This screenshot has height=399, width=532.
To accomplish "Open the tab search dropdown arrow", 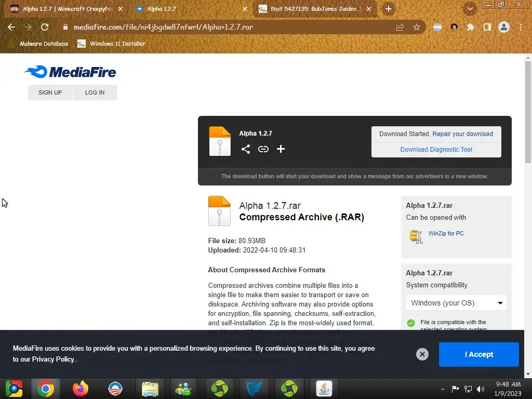I will click(470, 9).
